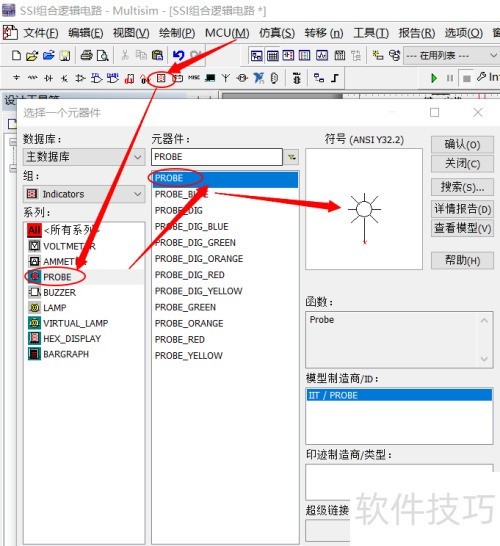
Task: Open the 在用列表 in-use list dropdown
Action: click(451, 55)
